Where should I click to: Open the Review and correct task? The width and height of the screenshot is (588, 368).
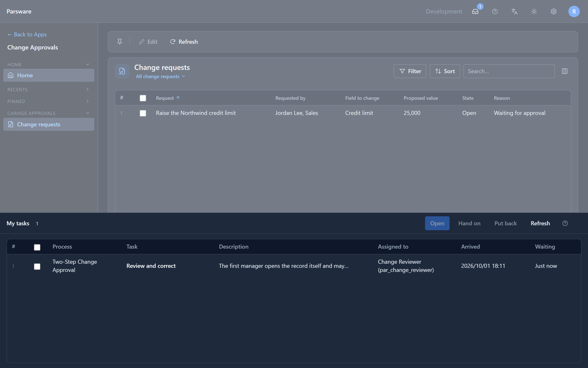coord(151,266)
